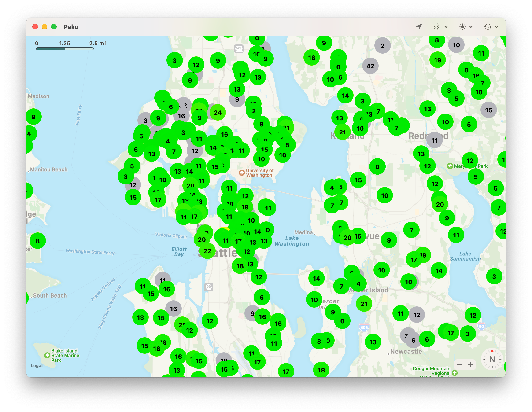Viewport: 532px width, 412px height.
Task: Open the weather display dropdown chevron
Action: tap(471, 27)
